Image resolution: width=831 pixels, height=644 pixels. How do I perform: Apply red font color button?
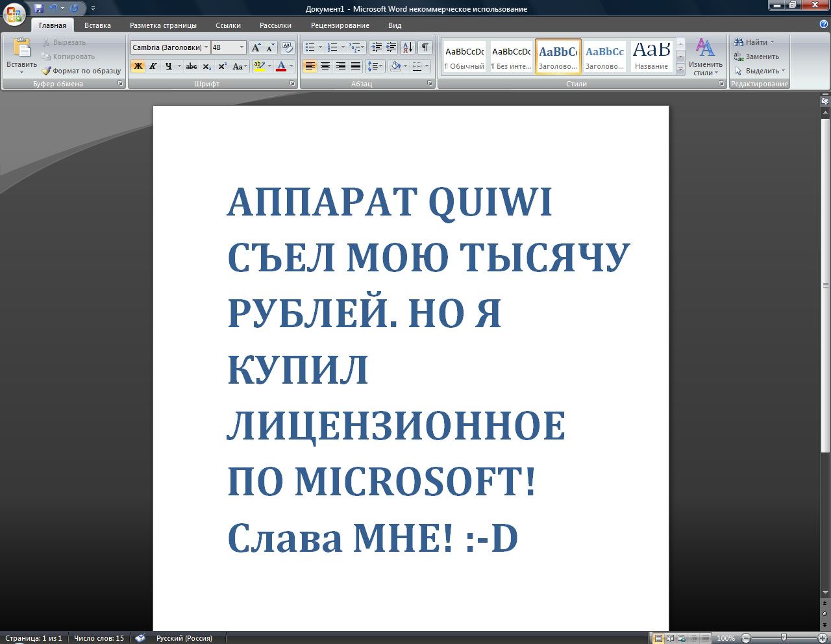coord(280,66)
